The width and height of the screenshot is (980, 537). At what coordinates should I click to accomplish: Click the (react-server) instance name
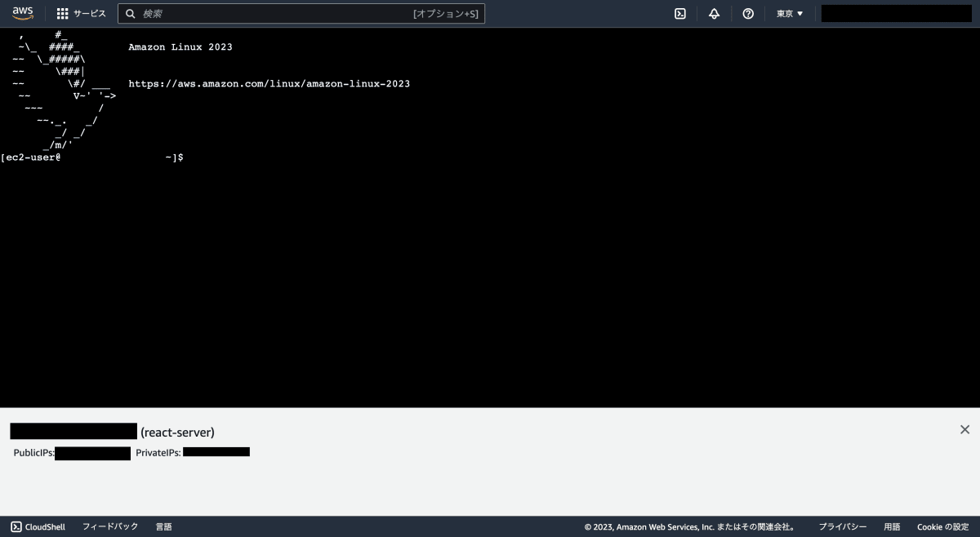pos(177,432)
